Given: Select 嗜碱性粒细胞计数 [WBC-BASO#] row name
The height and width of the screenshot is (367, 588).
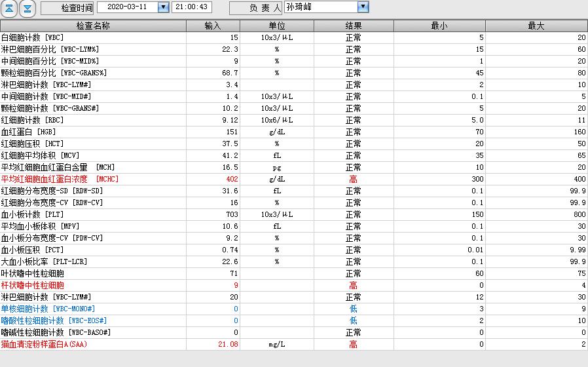Looking at the screenshot, I should click(x=56, y=332).
